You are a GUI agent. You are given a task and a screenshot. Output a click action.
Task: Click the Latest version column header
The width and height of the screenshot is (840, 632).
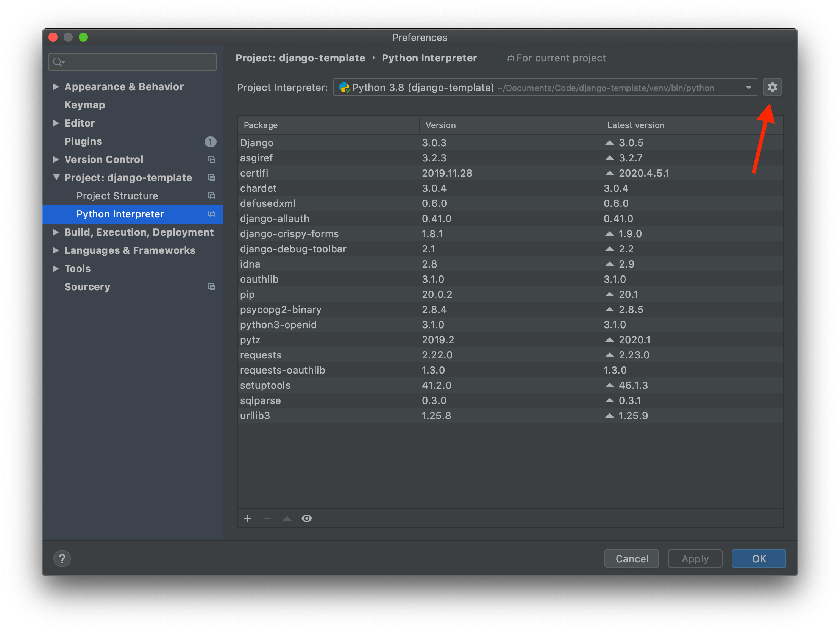coord(636,125)
